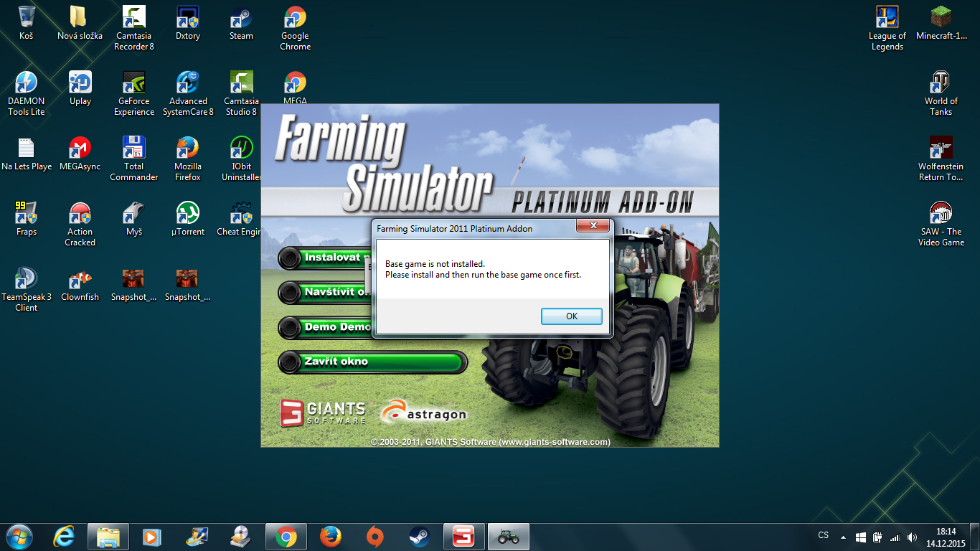Open Steam from the taskbar
980x551 pixels.
[420, 536]
